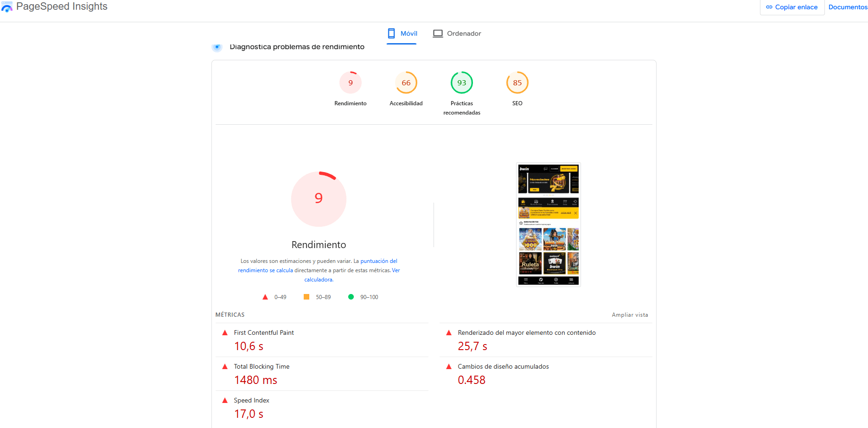Open the Accesibilidad score gauge showing 66
868x428 pixels.
pyautogui.click(x=406, y=83)
